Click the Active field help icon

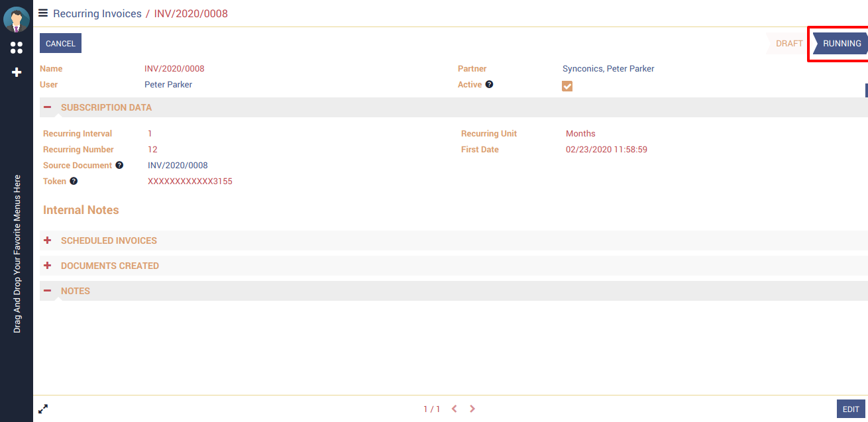[x=489, y=84]
